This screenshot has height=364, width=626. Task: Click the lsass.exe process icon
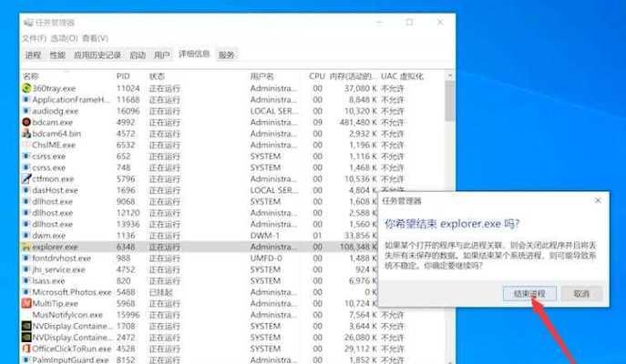click(x=26, y=280)
